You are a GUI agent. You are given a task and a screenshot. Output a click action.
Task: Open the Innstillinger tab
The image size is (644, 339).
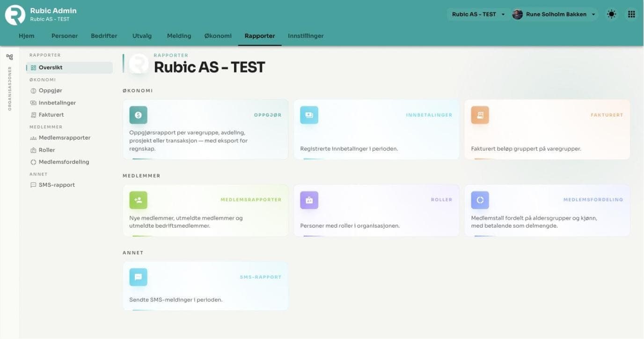coord(306,36)
